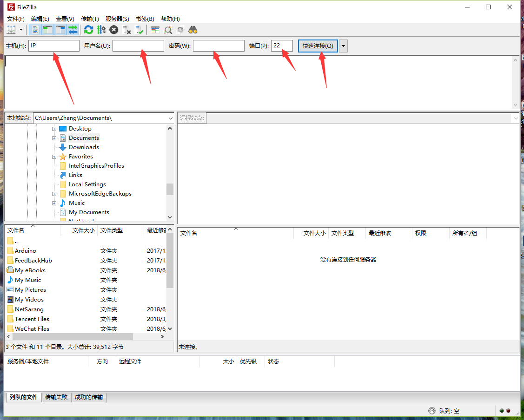
Task: Refresh the file and folder lists
Action: [x=88, y=30]
